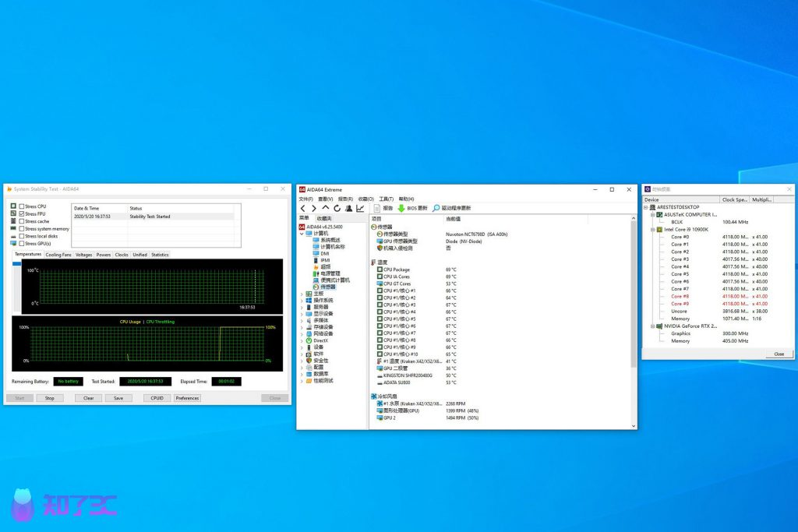Collapse the ARESTESTDESKTOP node in clock window
The width and height of the screenshot is (798, 532).
pyautogui.click(x=646, y=207)
